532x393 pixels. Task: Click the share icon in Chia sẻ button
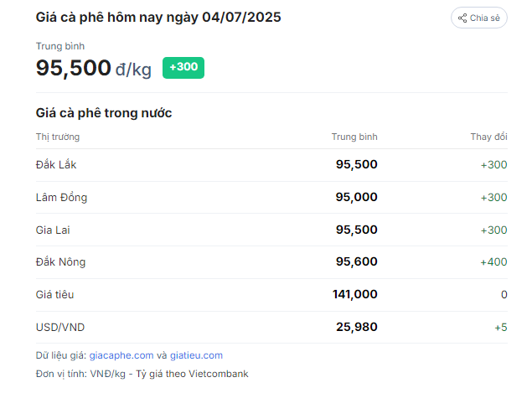[x=462, y=18]
